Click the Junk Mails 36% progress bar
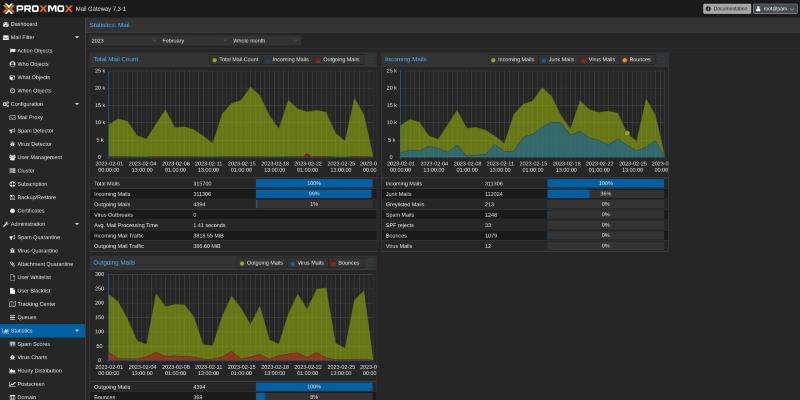 pos(605,194)
